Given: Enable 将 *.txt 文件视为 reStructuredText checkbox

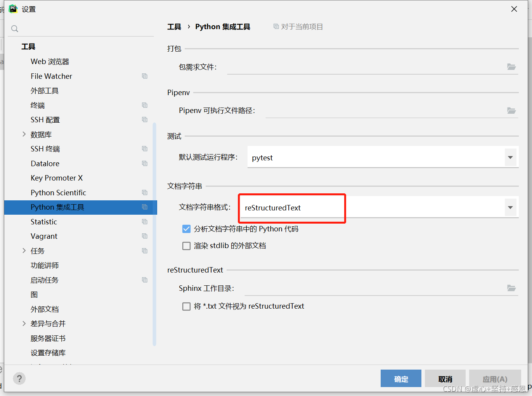Looking at the screenshot, I should [x=186, y=306].
